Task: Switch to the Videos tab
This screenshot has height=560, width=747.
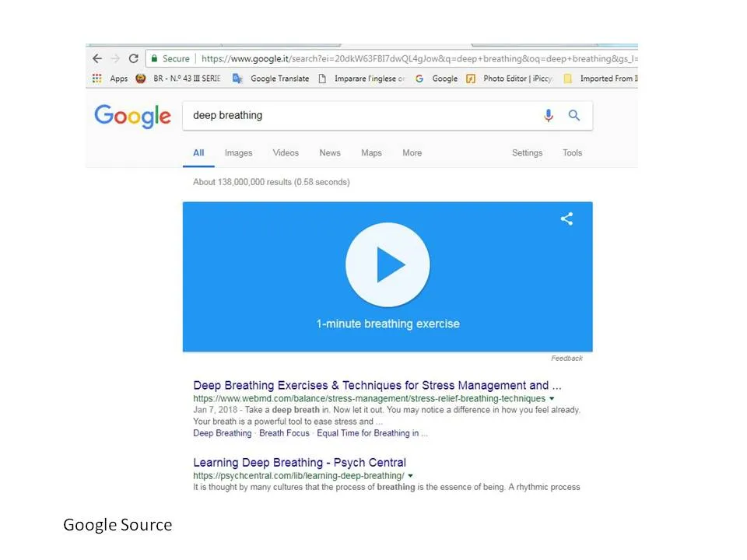Action: 286,153
